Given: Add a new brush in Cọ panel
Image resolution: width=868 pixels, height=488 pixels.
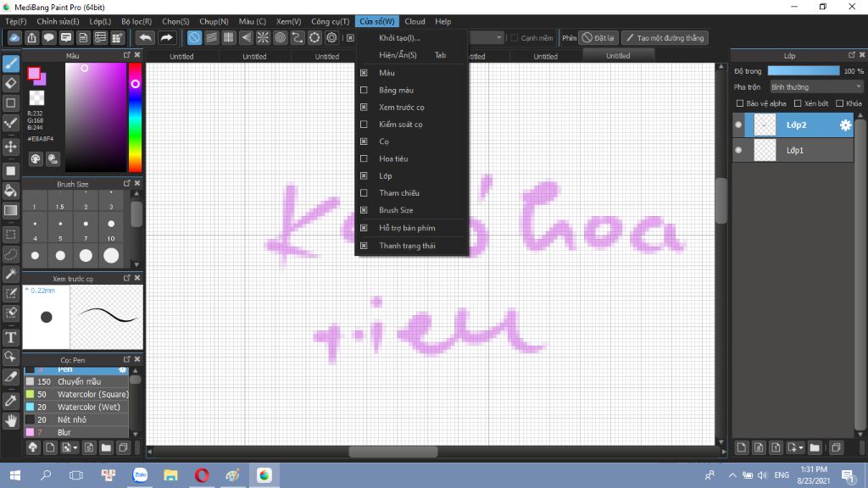Looking at the screenshot, I should [x=50, y=447].
